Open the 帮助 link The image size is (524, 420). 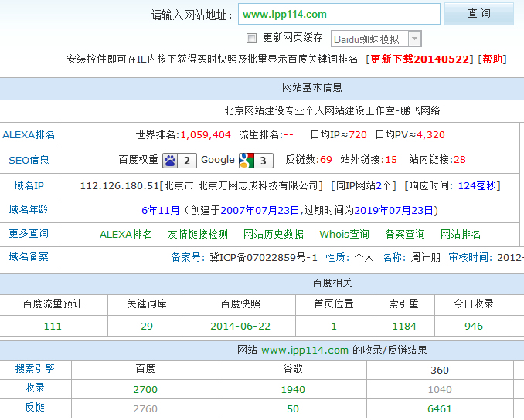(492, 59)
